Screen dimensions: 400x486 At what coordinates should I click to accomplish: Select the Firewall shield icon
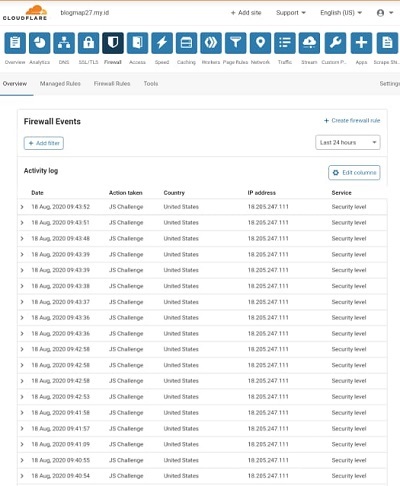tap(113, 43)
